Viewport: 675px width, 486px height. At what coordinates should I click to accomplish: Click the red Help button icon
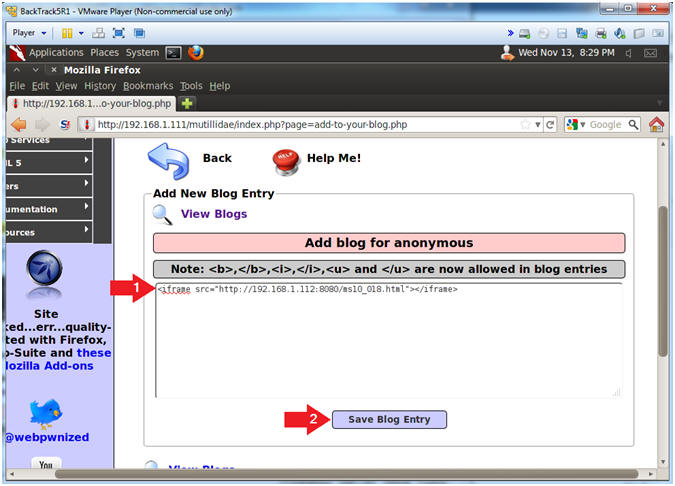click(285, 162)
